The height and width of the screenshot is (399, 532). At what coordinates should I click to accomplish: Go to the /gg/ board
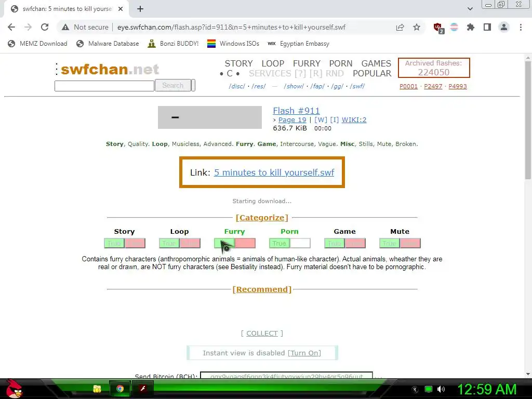(337, 86)
